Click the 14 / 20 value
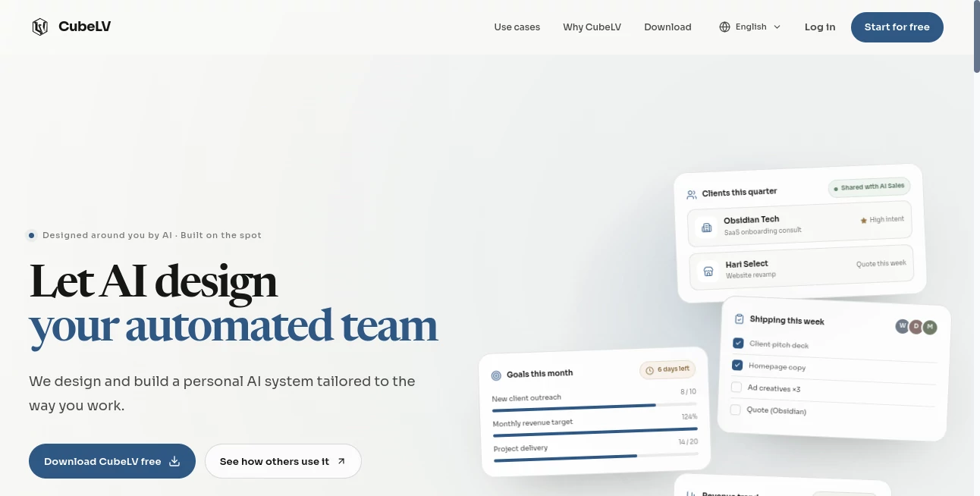 [688, 441]
